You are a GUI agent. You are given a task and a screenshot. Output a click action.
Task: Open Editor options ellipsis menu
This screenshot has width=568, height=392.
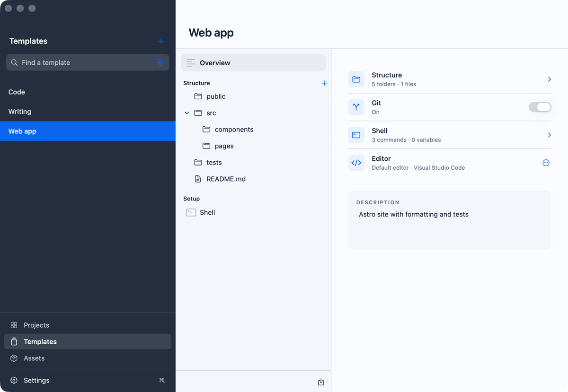point(546,163)
